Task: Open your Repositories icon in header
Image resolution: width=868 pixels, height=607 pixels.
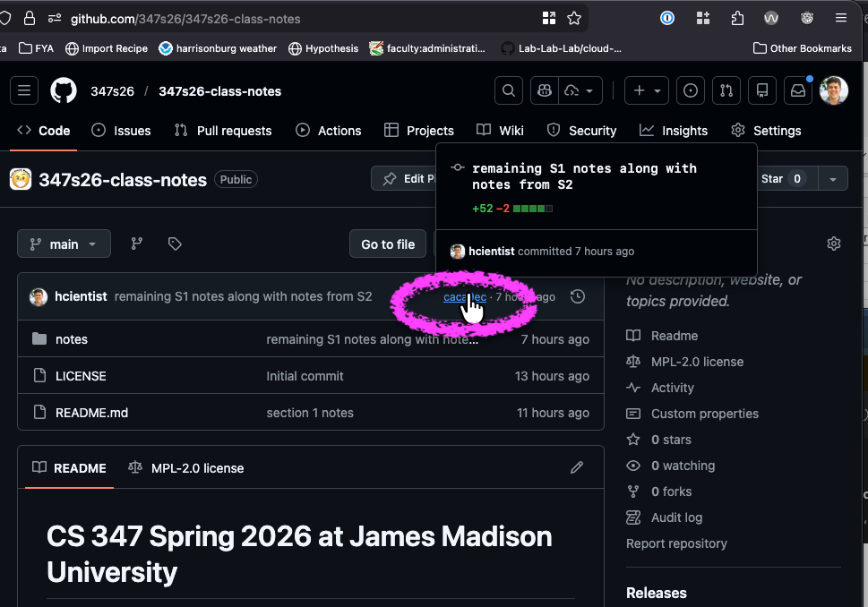Action: point(762,90)
